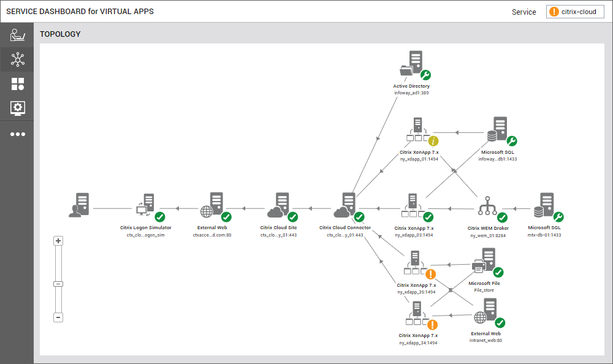Select Citrix XenApp ny_xdapp_01 node icon
The width and height of the screenshot is (613, 364).
tap(418, 129)
